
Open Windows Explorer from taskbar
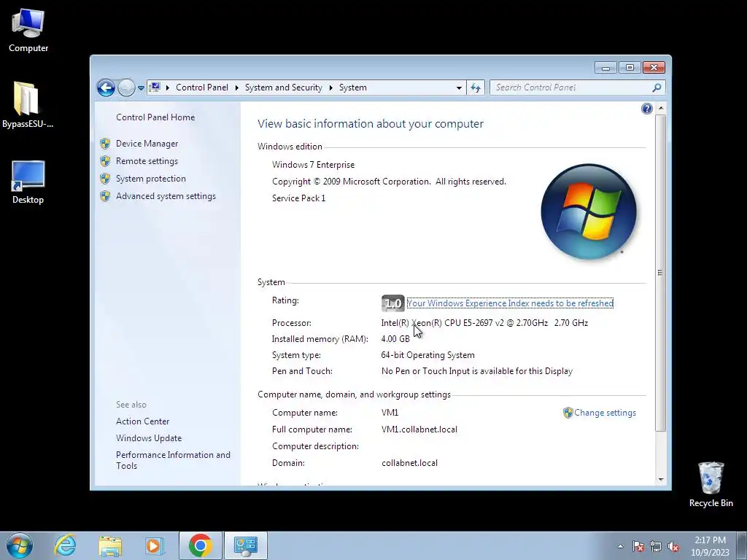point(110,545)
